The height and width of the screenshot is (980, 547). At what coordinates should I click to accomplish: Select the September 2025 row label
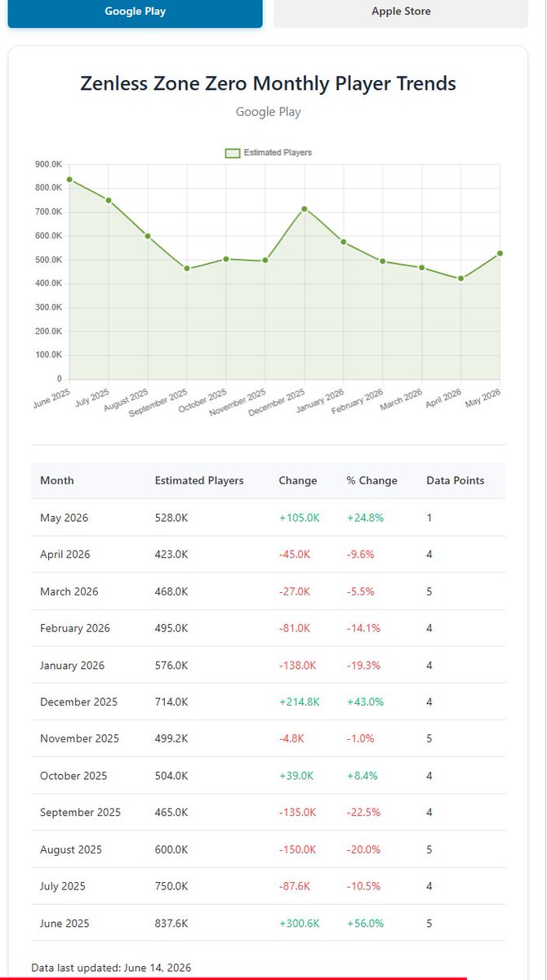click(x=81, y=813)
